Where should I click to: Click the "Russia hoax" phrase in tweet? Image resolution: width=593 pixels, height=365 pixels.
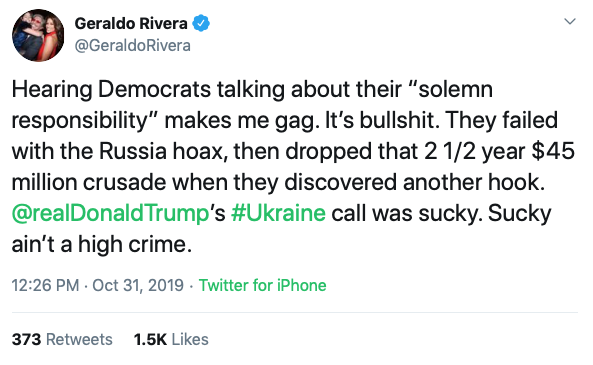point(162,151)
